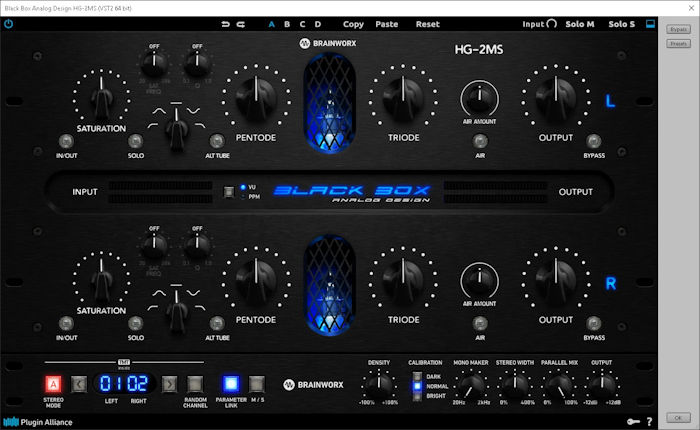Toggle the Stereo Mode A button
700x430 pixels.
click(53, 384)
